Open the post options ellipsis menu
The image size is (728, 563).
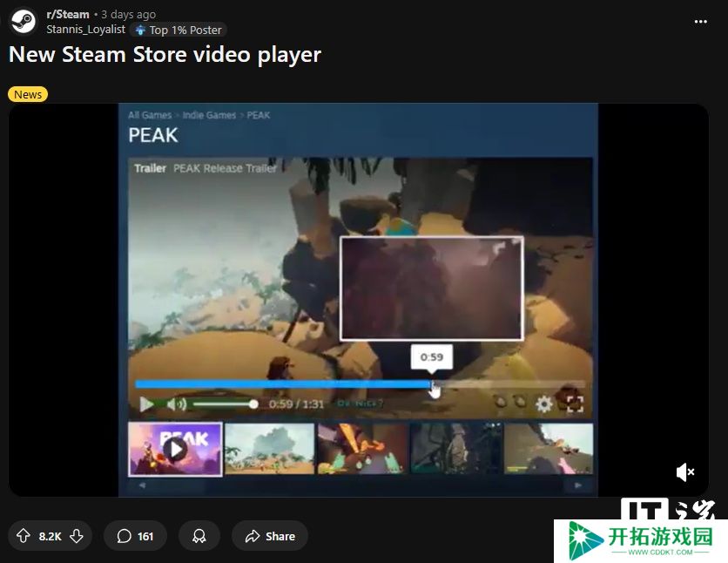coord(701,22)
